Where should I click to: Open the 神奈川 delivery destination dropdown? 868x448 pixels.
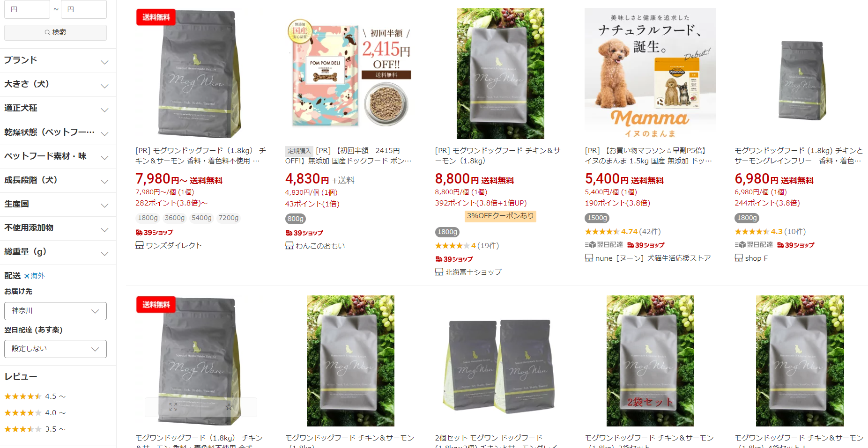(x=55, y=311)
